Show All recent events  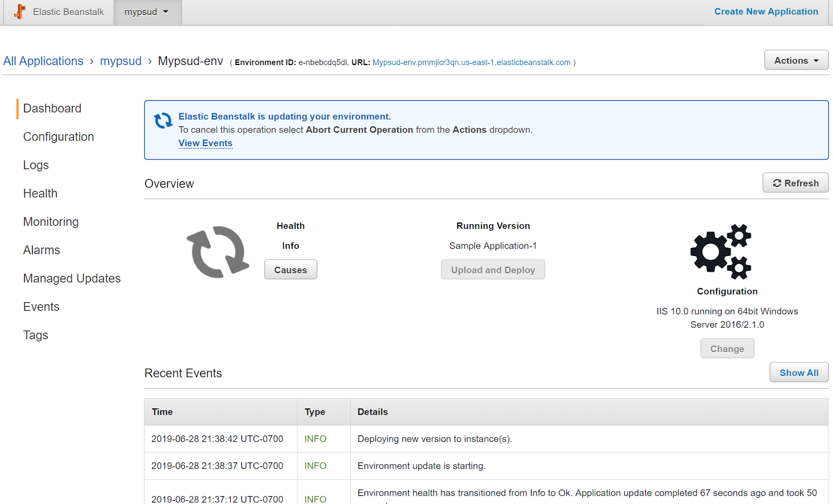pyautogui.click(x=799, y=372)
